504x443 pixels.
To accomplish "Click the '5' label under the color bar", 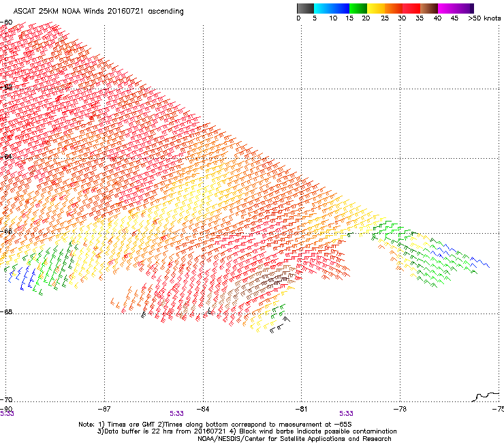I will tap(315, 18).
